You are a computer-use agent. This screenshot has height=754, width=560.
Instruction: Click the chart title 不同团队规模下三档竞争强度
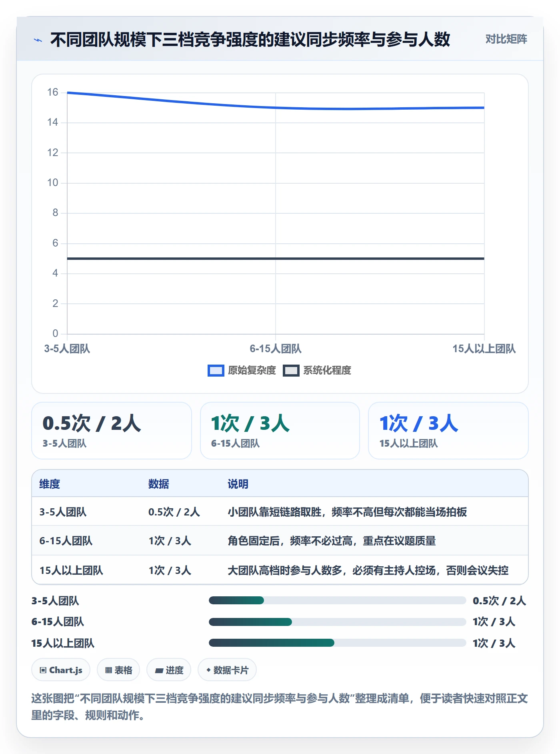pos(250,40)
